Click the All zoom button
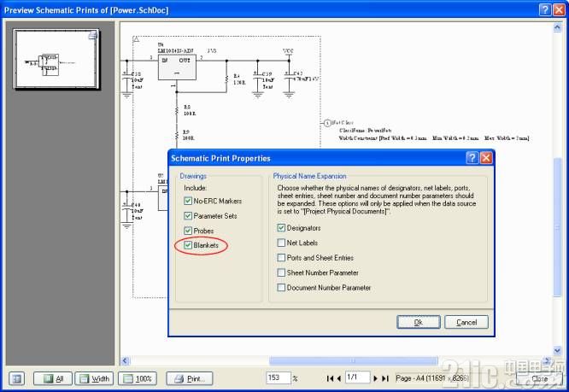 tap(53, 378)
